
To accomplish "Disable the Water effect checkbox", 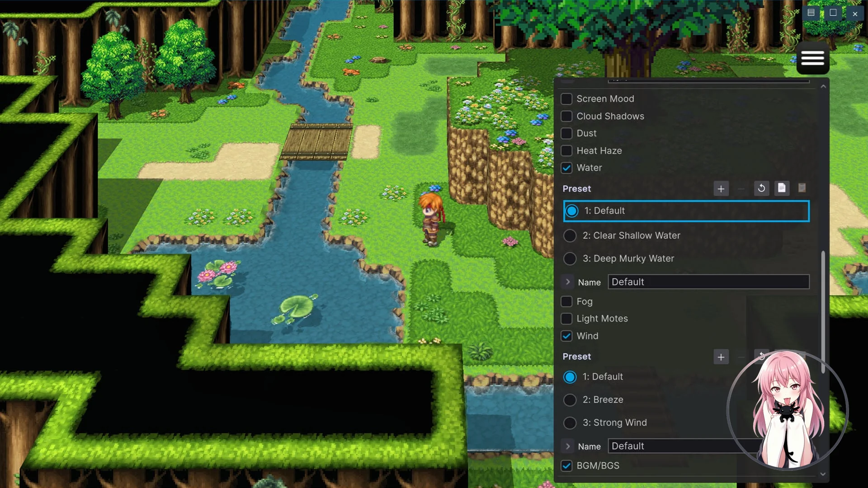I will (x=566, y=168).
